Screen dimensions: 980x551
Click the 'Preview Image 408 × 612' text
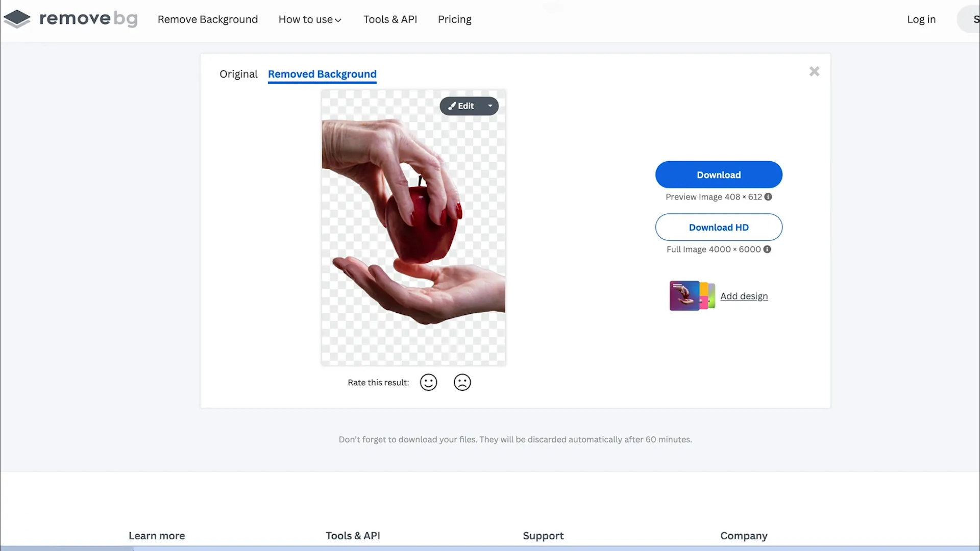coord(714,197)
